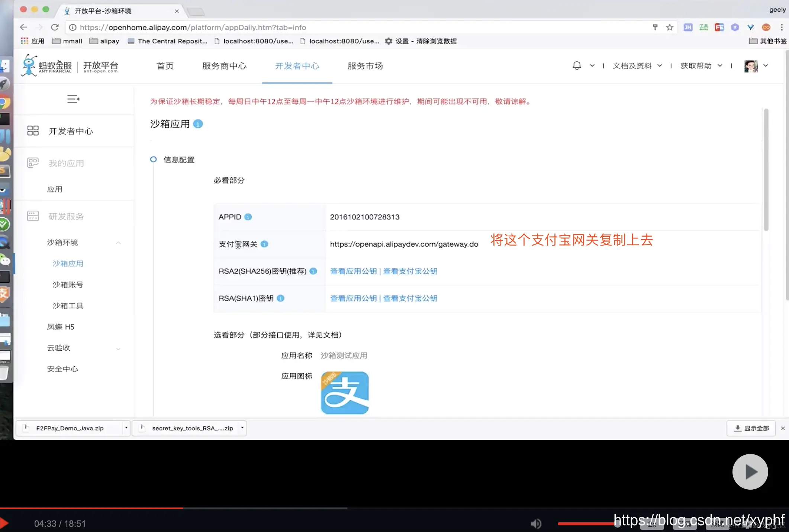Click info icon next to 支付宝网关
Image resolution: width=789 pixels, height=532 pixels.
point(264,244)
